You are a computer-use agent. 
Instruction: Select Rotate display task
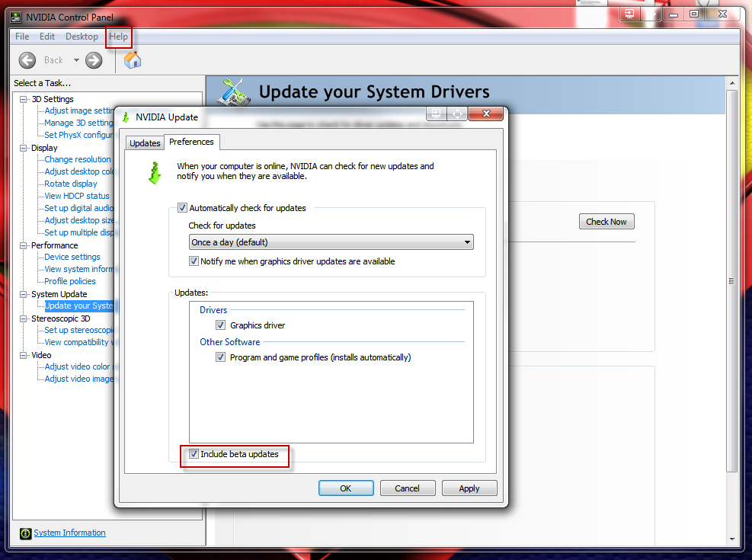click(71, 184)
